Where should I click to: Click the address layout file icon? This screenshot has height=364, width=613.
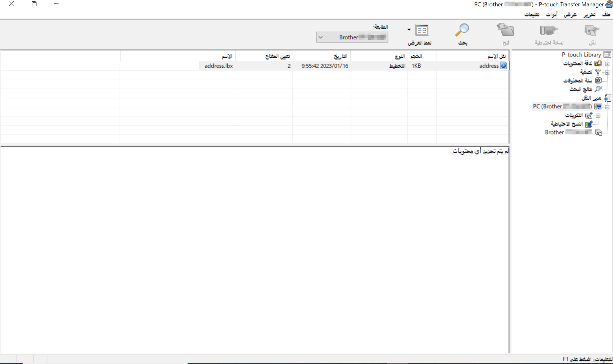click(x=504, y=66)
